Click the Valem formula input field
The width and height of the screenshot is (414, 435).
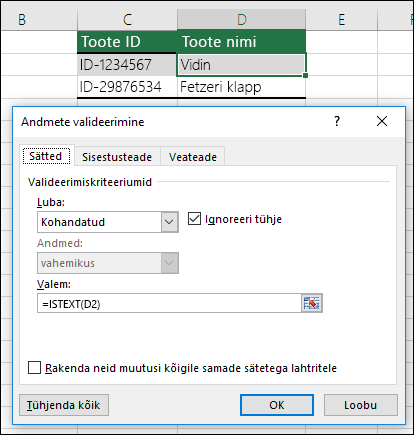169,303
